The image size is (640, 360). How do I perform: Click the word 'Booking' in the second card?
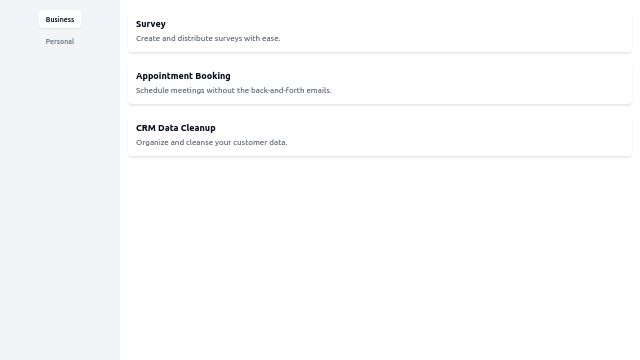[213, 76]
